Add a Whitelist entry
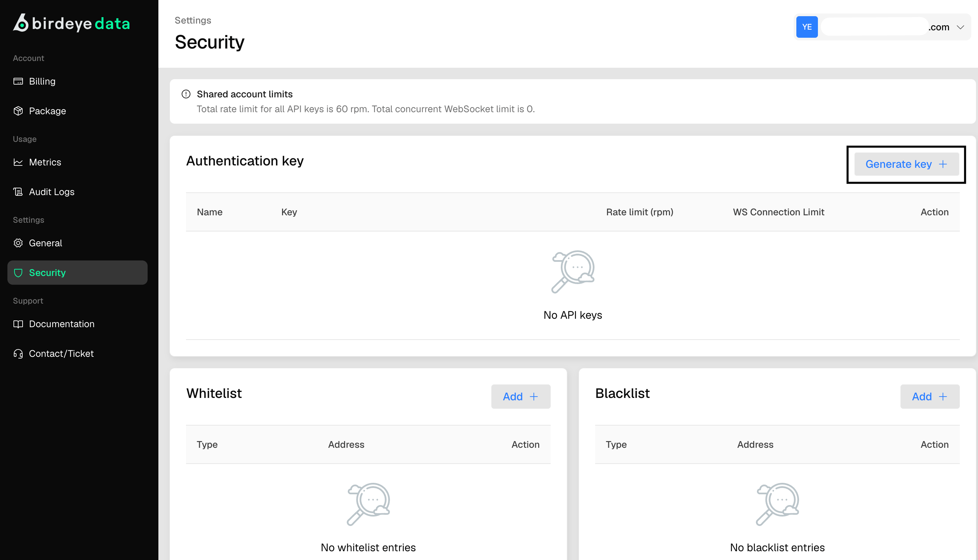This screenshot has height=560, width=978. point(520,397)
